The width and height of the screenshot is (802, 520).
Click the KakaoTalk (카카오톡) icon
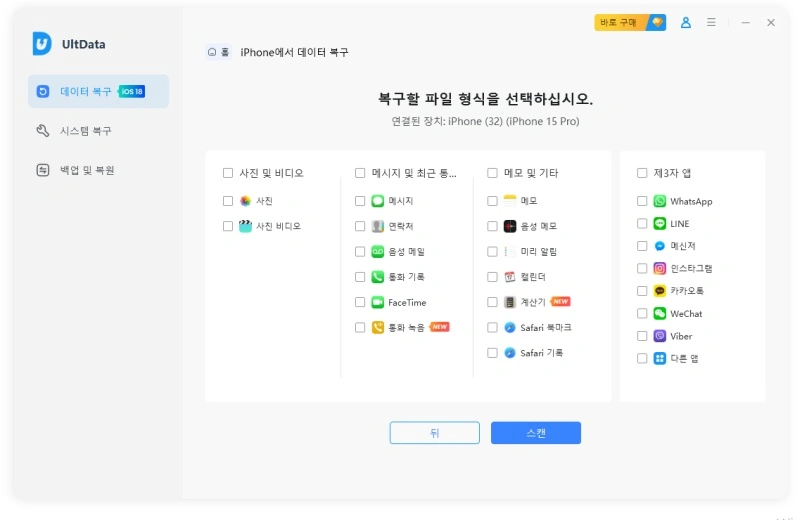point(660,291)
